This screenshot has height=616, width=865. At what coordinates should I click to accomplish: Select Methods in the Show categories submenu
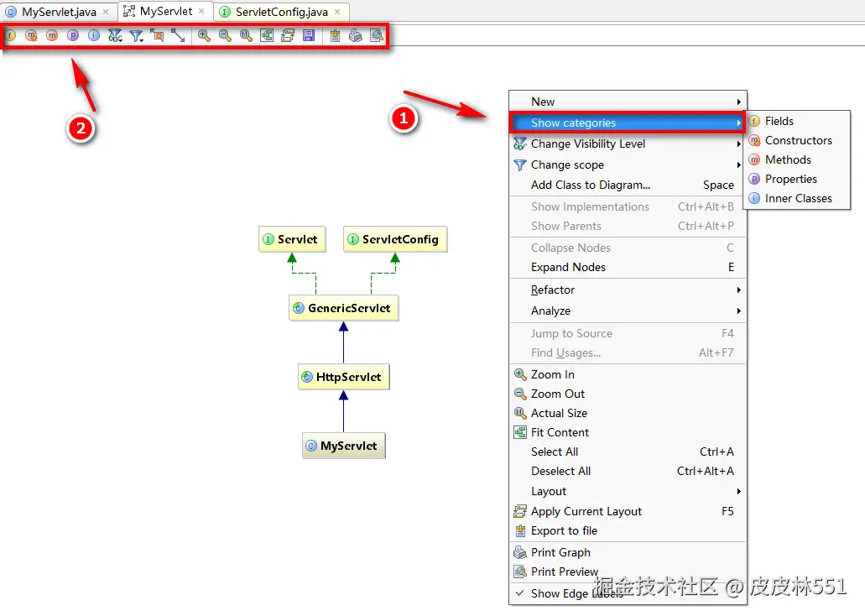pos(797,159)
